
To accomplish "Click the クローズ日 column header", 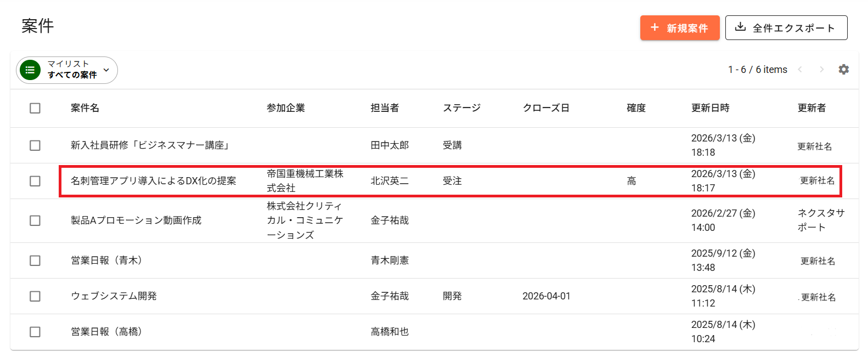I will pyautogui.click(x=546, y=108).
